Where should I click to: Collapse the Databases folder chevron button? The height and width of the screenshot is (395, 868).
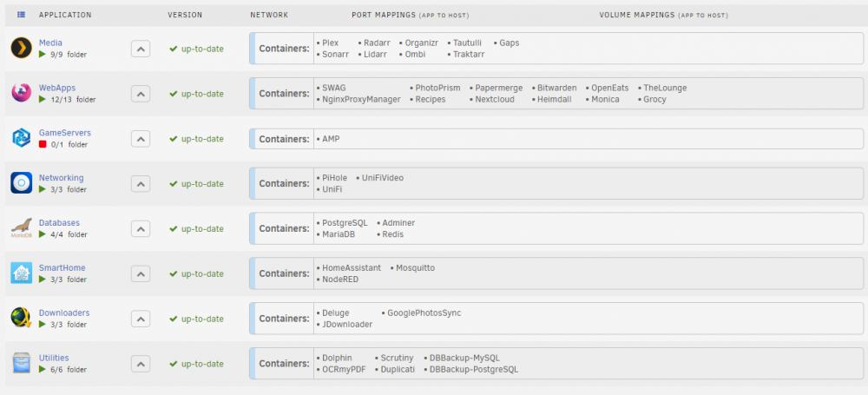pos(141,229)
